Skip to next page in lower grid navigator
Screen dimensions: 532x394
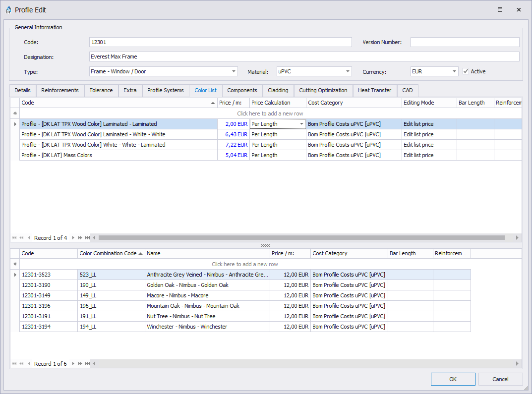[x=80, y=364]
